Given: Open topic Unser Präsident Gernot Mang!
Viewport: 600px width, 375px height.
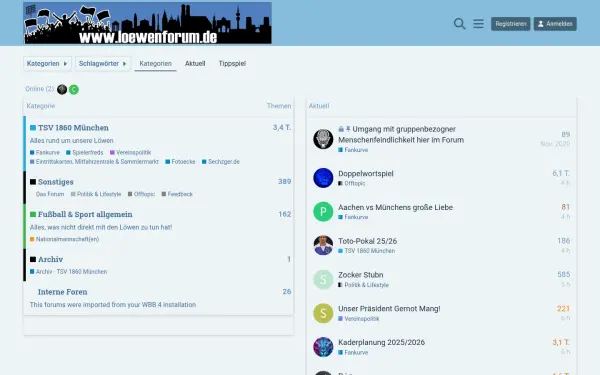Looking at the screenshot, I should click(x=389, y=308).
